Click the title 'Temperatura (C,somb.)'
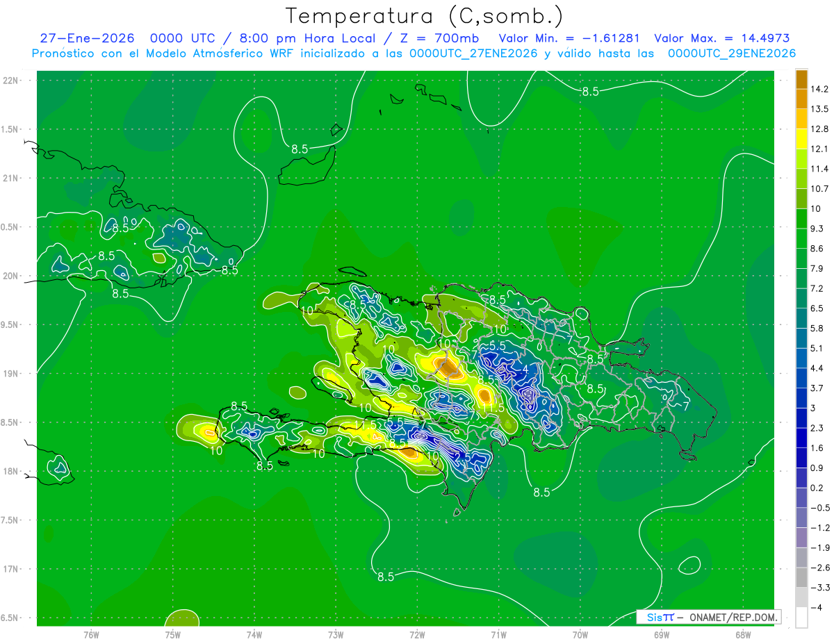This screenshot has width=834, height=644. tap(425, 15)
